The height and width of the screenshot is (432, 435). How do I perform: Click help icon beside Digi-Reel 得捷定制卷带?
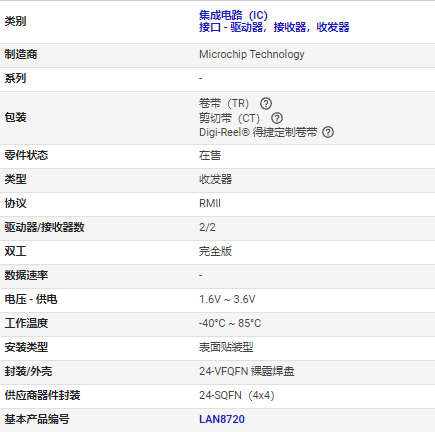328,132
